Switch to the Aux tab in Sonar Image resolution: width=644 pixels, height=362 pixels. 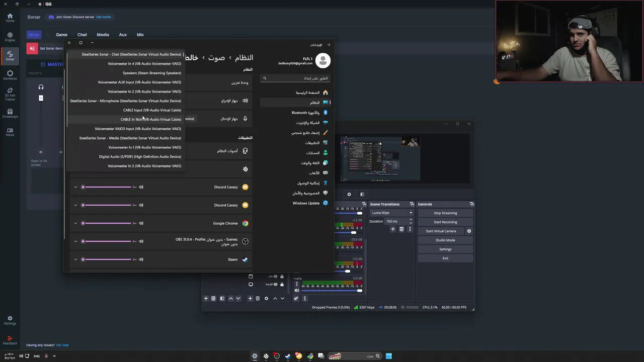(123, 35)
